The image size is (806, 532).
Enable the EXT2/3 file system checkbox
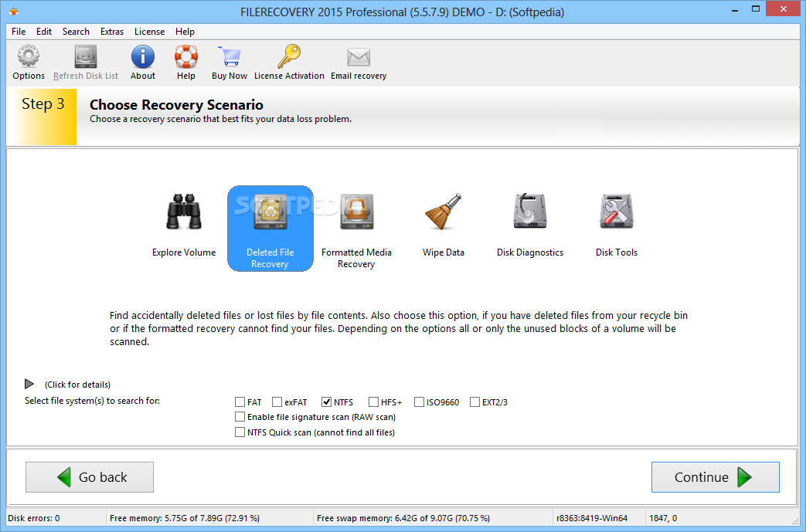point(474,402)
